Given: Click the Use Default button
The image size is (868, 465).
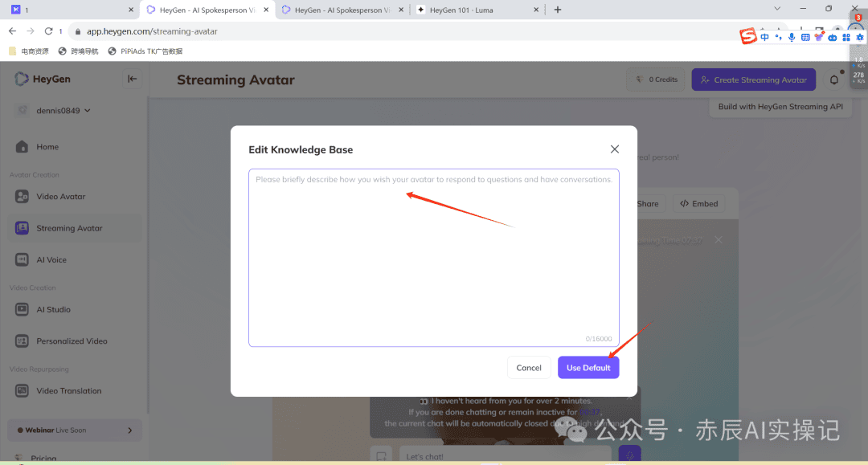Looking at the screenshot, I should (588, 368).
